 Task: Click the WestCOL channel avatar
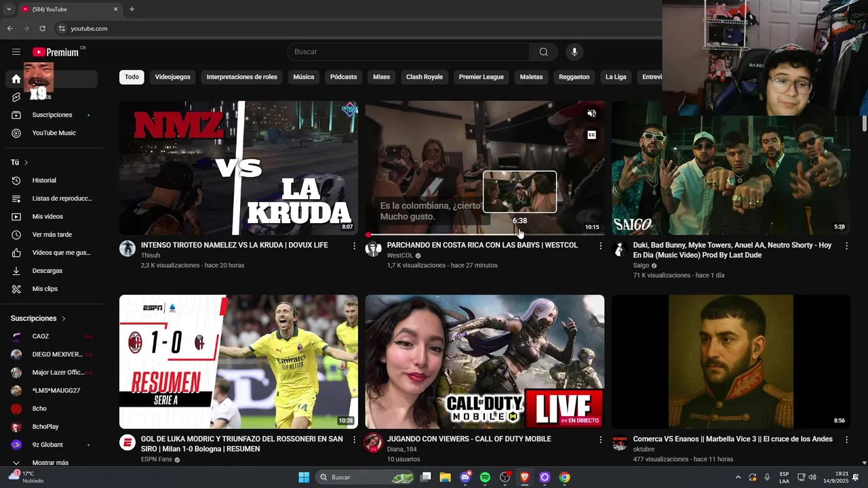point(373,248)
